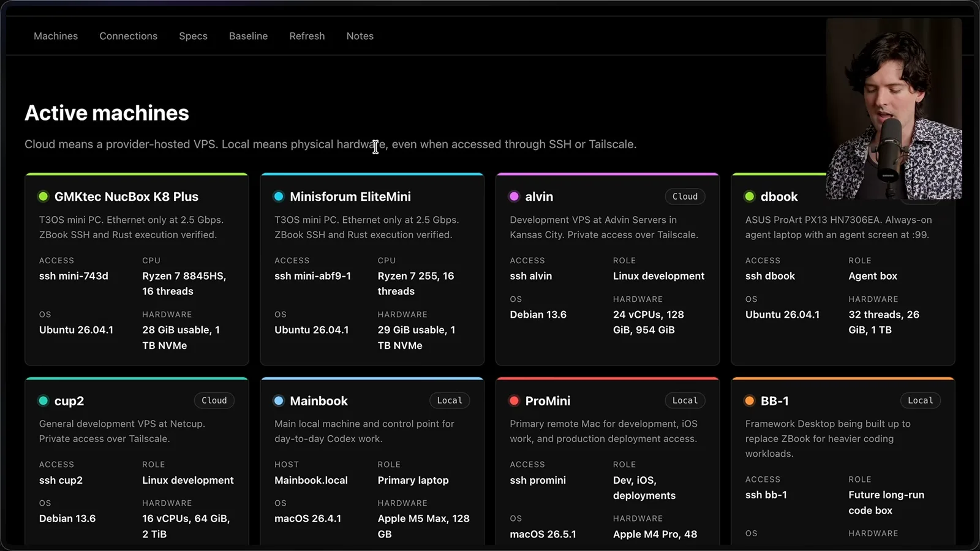Click the orange status dot beside BB-1
The height and width of the screenshot is (551, 980).
[750, 400]
